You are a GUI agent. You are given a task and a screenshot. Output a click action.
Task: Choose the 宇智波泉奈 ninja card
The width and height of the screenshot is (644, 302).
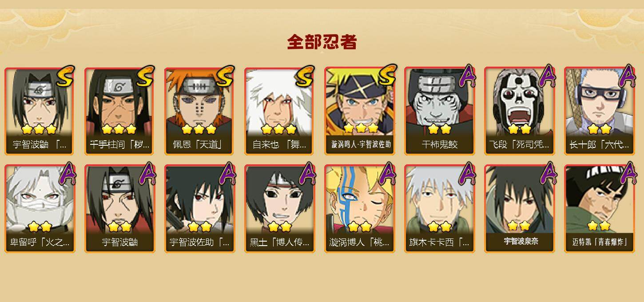[520, 208]
